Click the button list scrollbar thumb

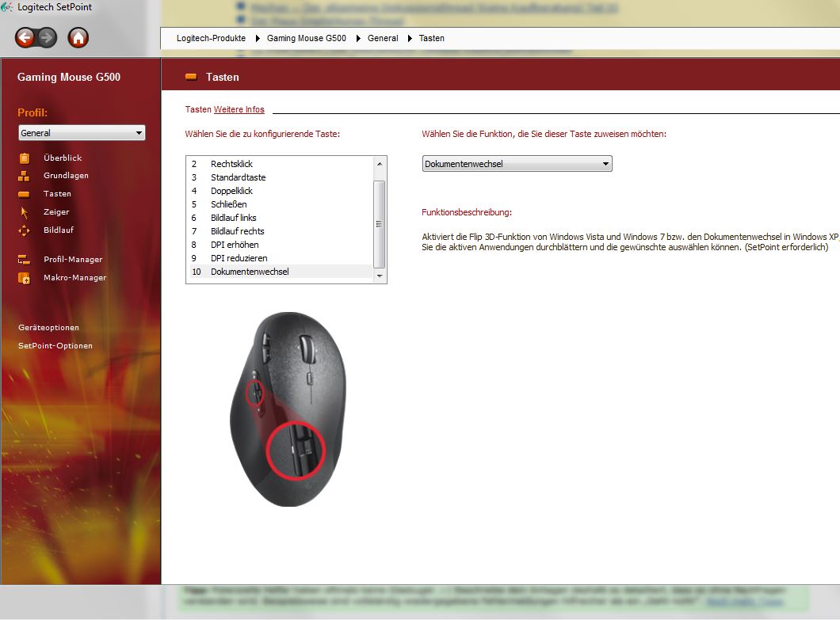coord(380,224)
